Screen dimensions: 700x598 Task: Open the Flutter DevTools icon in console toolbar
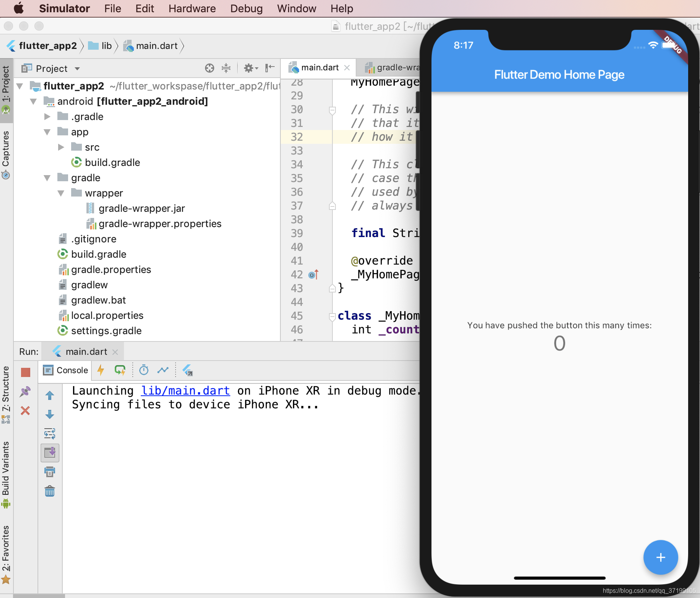tap(187, 370)
